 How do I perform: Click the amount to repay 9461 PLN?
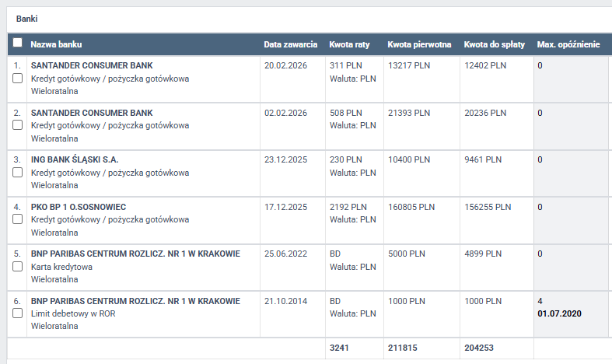pos(483,159)
